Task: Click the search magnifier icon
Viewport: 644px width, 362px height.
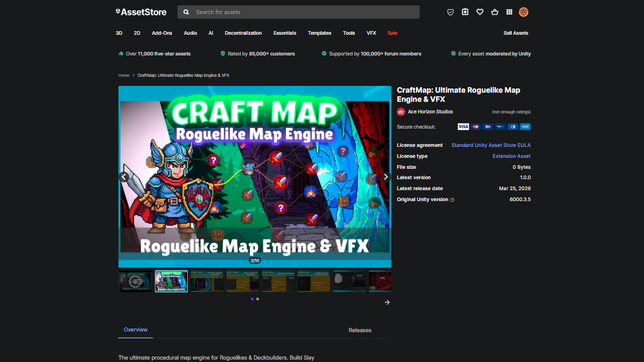Action: click(186, 12)
